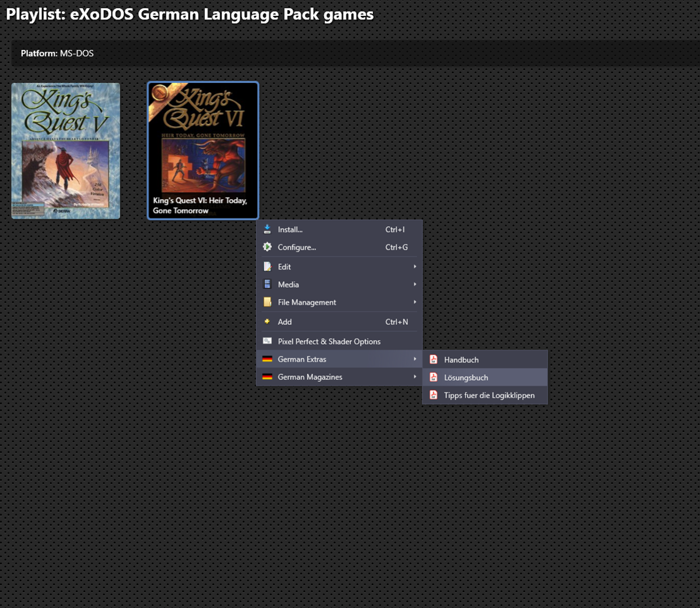The width and height of the screenshot is (700, 608).
Task: Click the PDF icon next to Lösungsbuch
Action: click(433, 377)
